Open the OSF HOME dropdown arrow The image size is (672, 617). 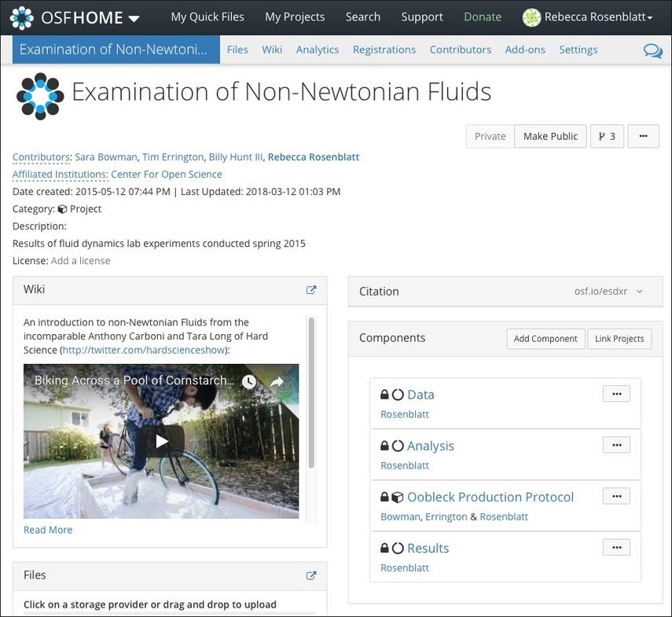coord(134,18)
